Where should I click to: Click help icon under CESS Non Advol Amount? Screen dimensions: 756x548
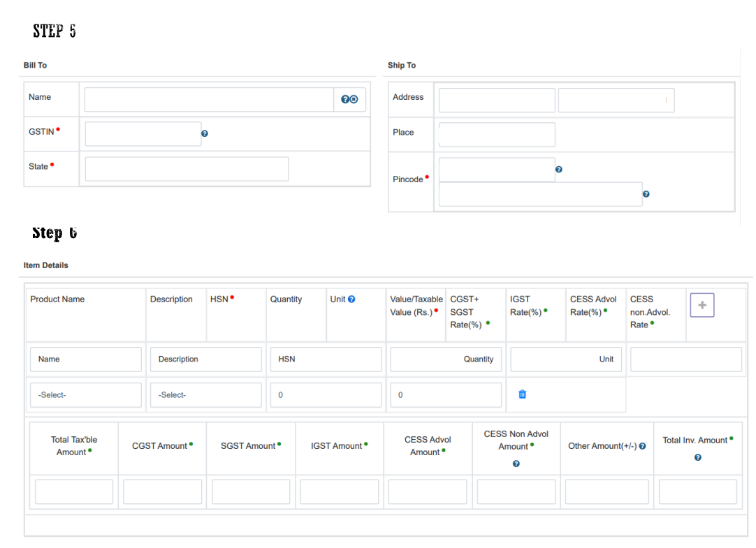pos(516,464)
